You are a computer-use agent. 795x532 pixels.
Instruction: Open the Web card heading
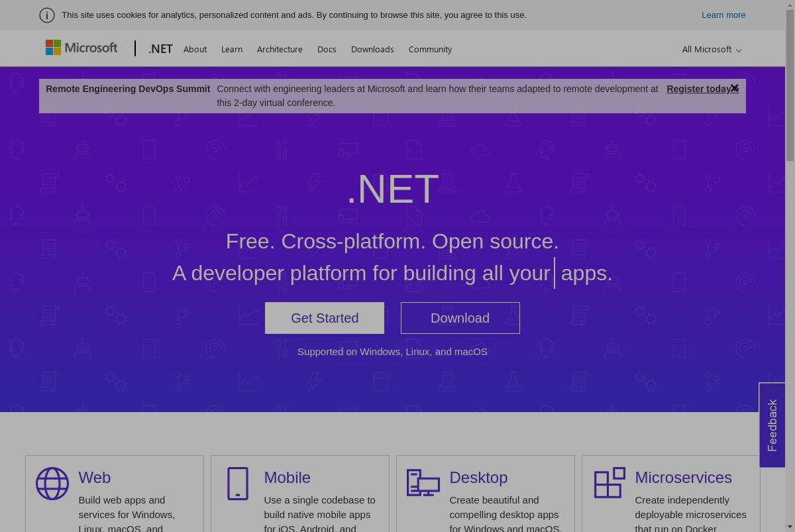(x=95, y=478)
